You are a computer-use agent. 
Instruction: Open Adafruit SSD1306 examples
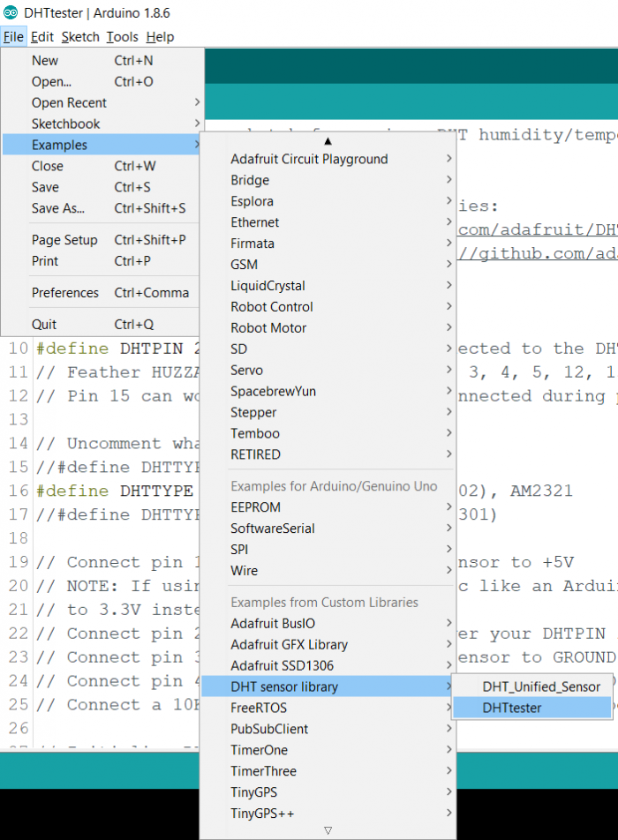pyautogui.click(x=328, y=665)
